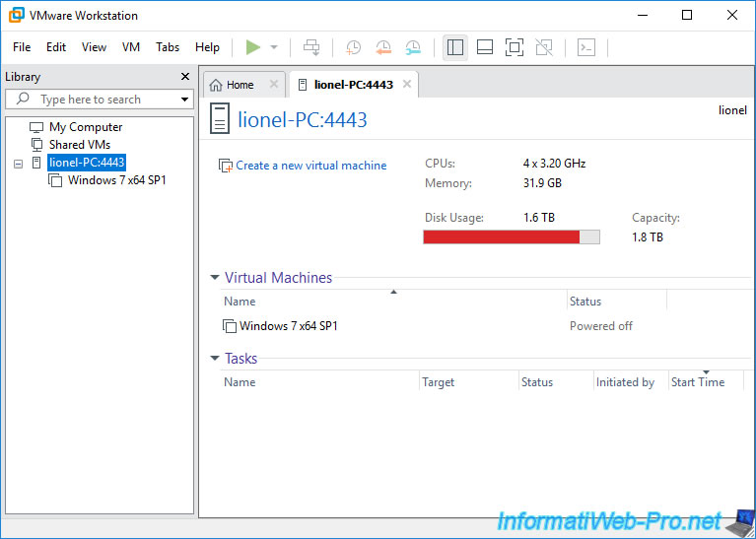Open the Help menu
This screenshot has height=539, width=756.
coord(207,47)
